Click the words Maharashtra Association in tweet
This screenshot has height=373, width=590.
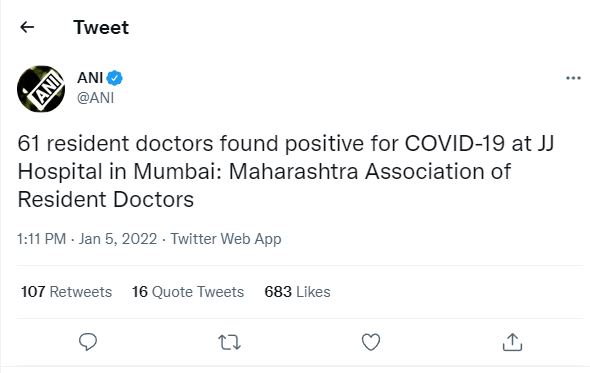[x=370, y=172]
